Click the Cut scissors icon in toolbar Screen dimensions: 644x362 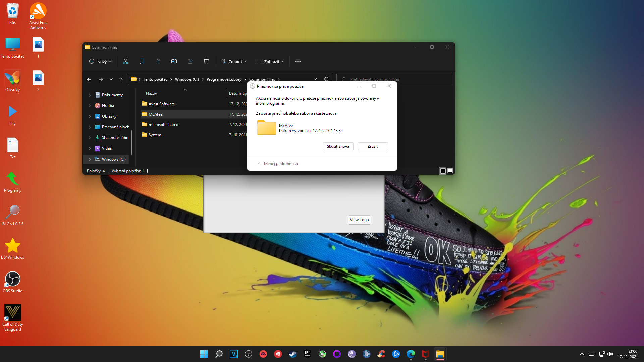[126, 61]
